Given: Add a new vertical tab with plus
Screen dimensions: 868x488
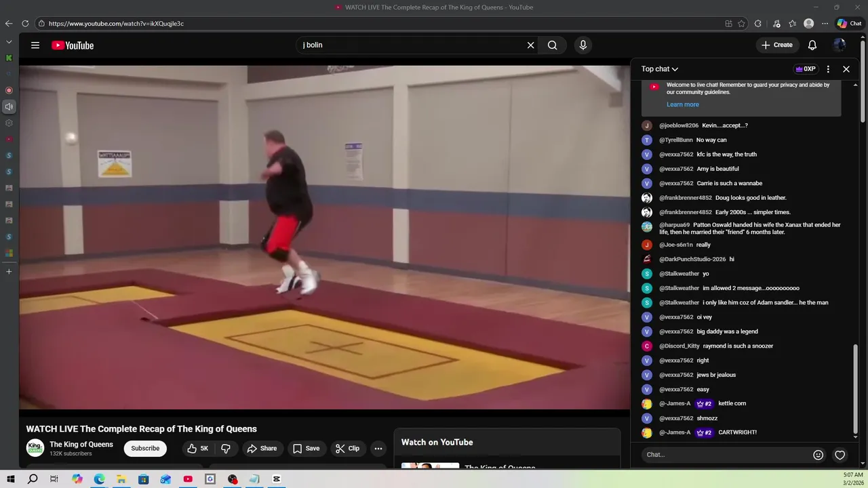Looking at the screenshot, I should tap(9, 271).
